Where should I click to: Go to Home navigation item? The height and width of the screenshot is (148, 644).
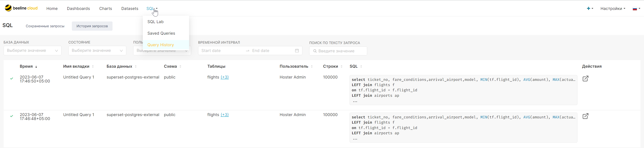tap(52, 8)
